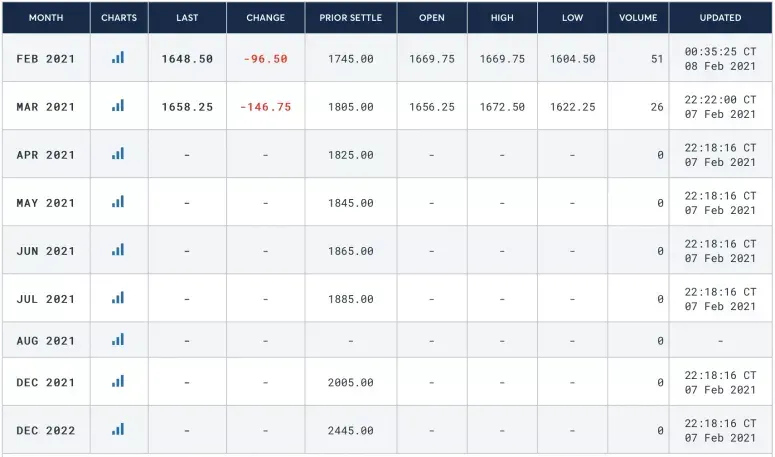
Task: Select the AUG 2021 month cell
Action: pyautogui.click(x=45, y=341)
